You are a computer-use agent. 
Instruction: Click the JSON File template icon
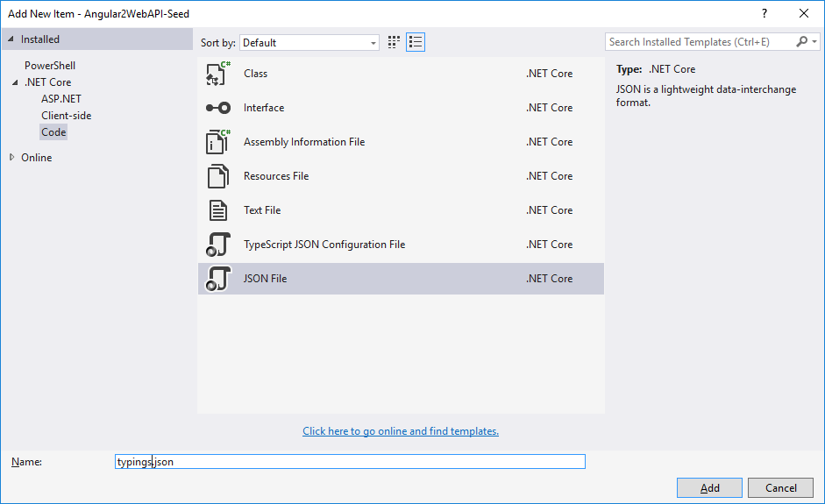click(x=217, y=279)
